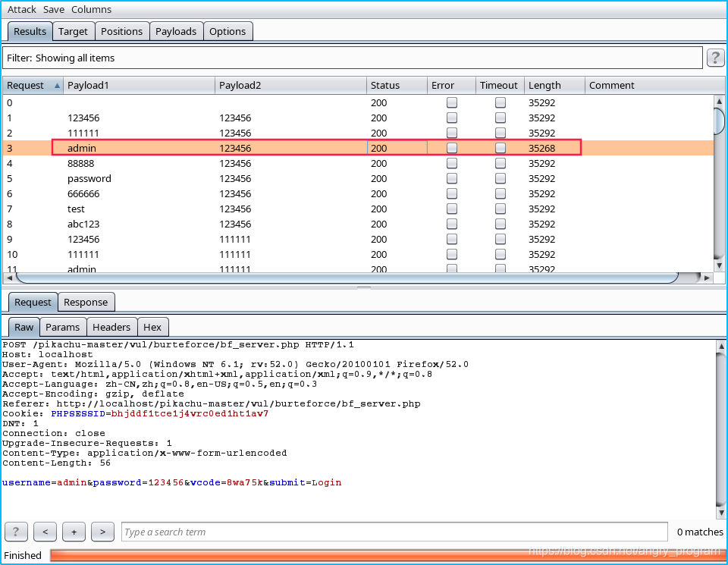The image size is (728, 565).
Task: Click the filter bar showing all items
Action: (x=353, y=58)
